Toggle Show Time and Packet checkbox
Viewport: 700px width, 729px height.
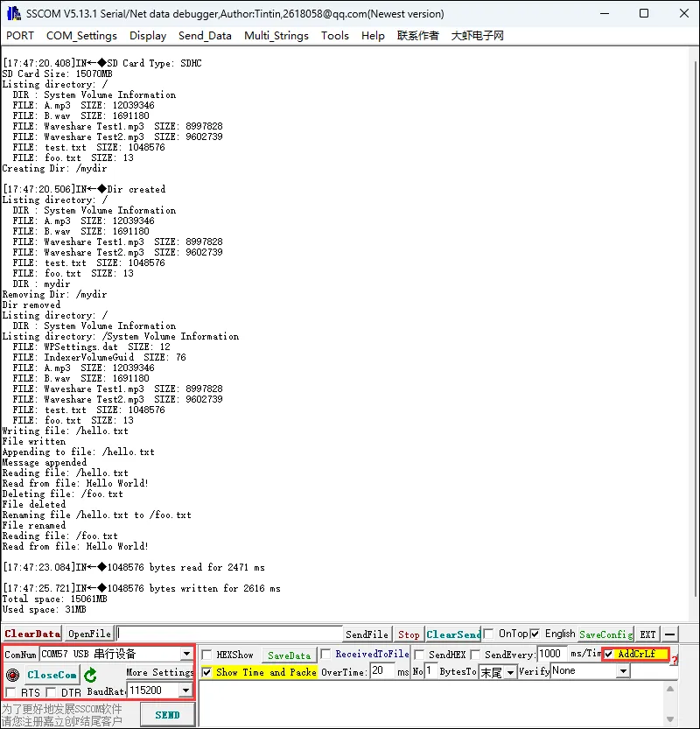[x=207, y=672]
